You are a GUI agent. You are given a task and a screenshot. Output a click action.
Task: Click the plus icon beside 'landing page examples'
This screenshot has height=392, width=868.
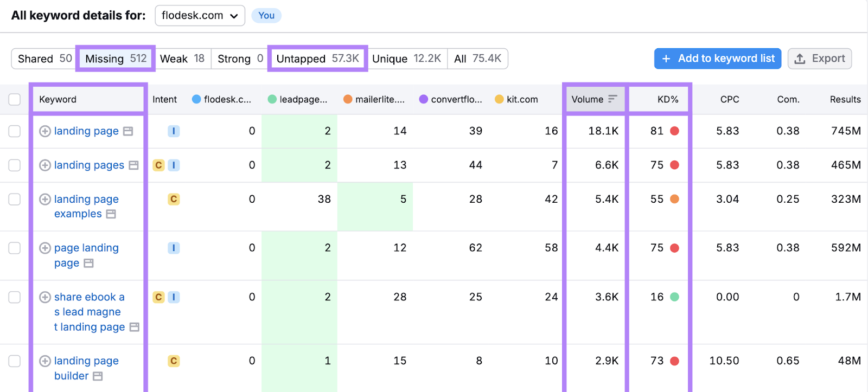tap(45, 200)
